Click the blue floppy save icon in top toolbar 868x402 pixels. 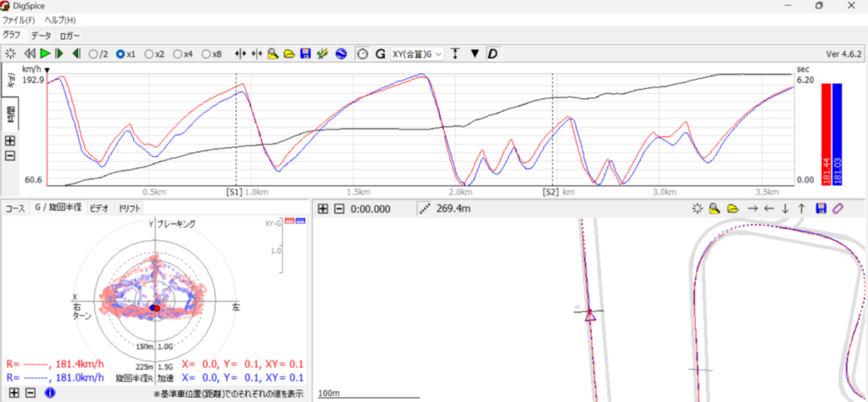click(305, 54)
